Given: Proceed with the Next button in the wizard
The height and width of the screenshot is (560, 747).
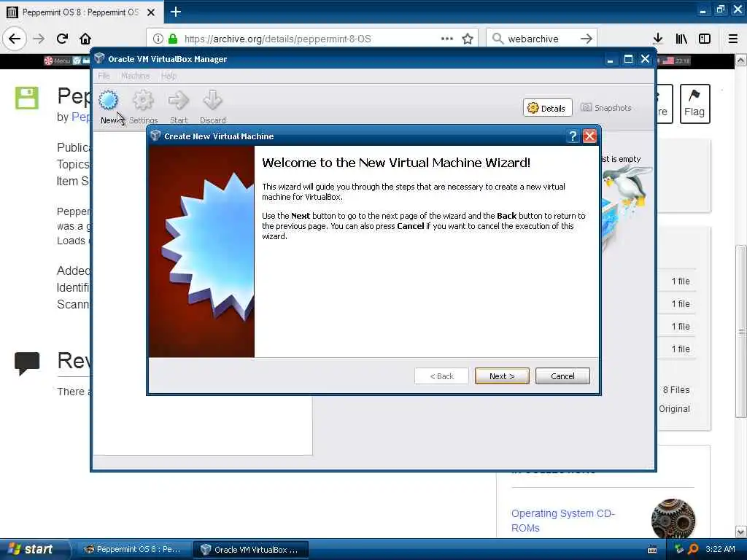Looking at the screenshot, I should (x=502, y=376).
